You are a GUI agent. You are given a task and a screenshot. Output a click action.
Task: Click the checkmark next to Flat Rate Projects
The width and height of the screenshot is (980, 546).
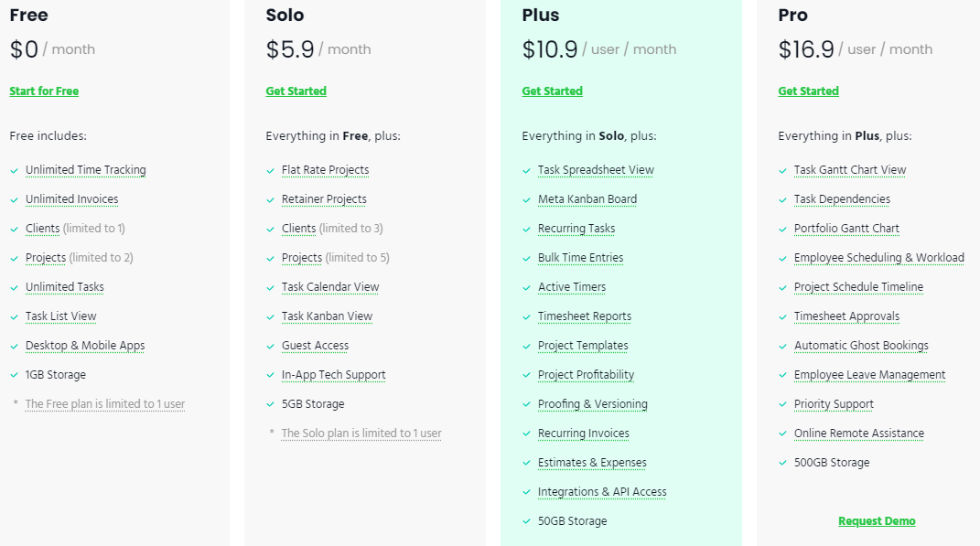[x=270, y=170]
